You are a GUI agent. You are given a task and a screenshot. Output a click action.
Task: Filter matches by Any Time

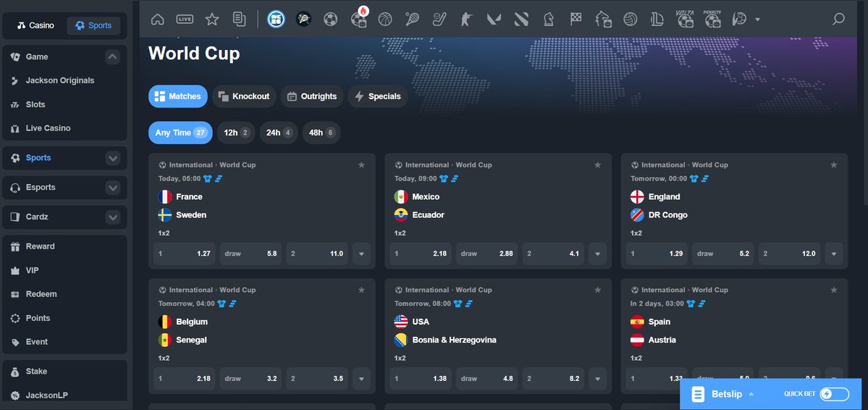click(180, 133)
